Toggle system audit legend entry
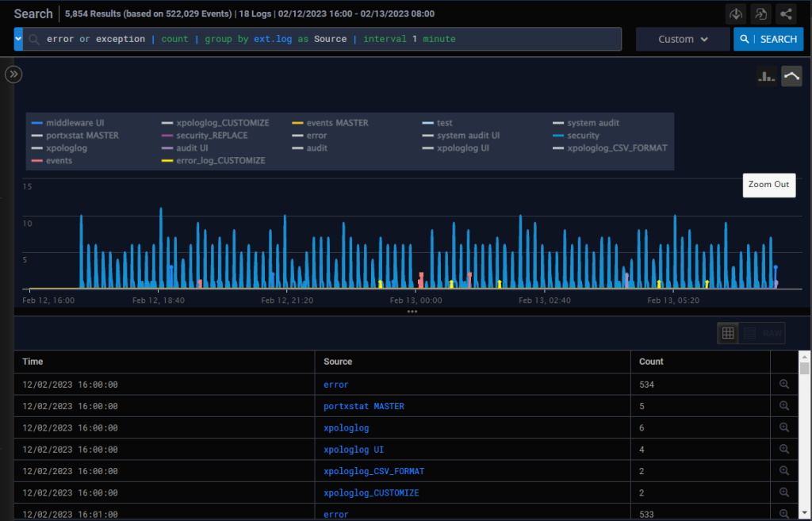The image size is (812, 521). click(x=586, y=123)
